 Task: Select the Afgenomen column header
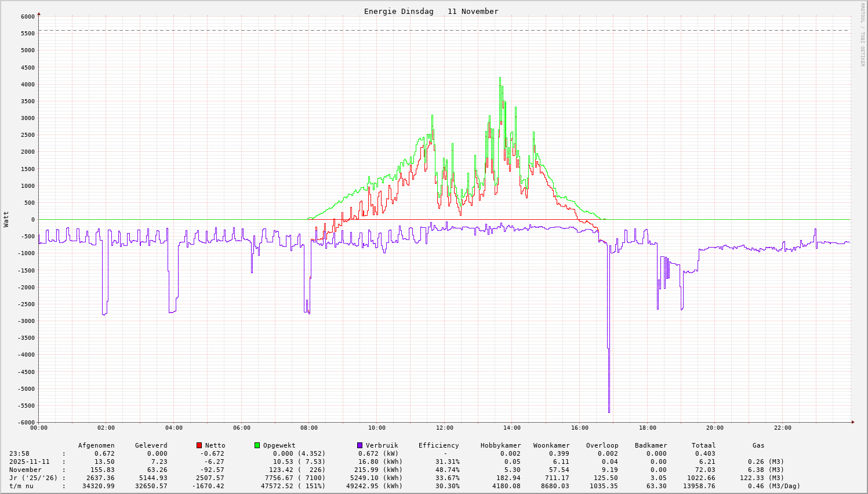(x=96, y=446)
